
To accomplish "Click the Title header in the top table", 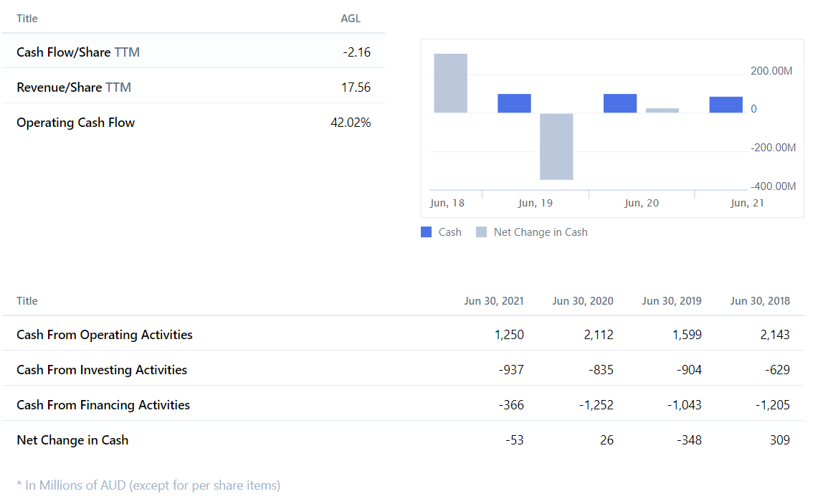I will click(x=27, y=19).
